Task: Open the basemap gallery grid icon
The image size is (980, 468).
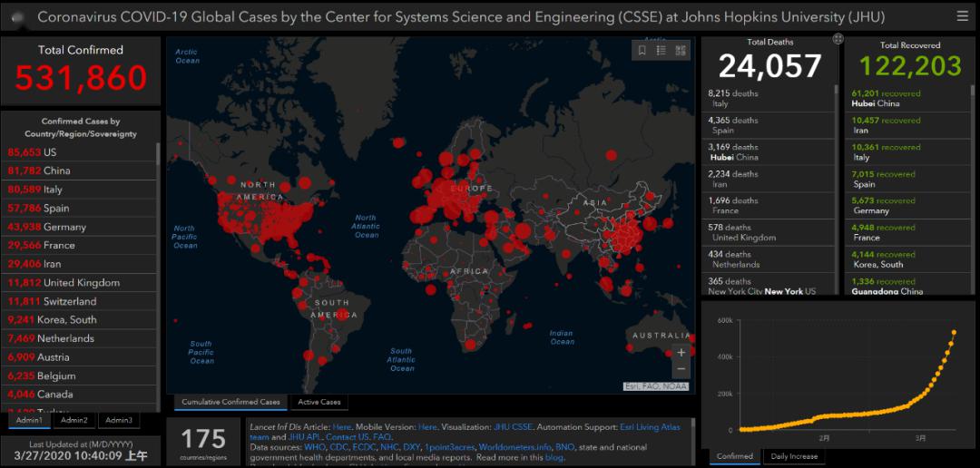Action: click(x=681, y=51)
